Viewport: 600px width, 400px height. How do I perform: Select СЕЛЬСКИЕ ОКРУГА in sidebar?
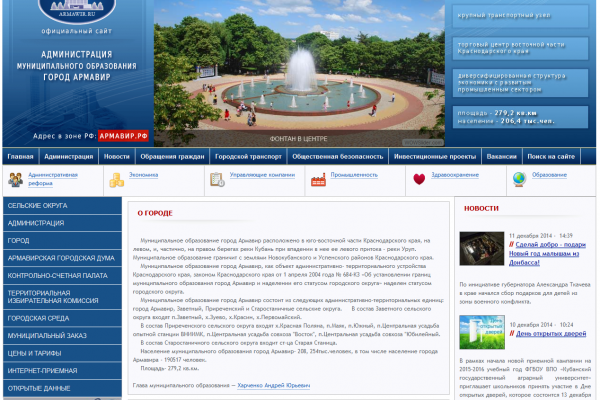pyautogui.click(x=62, y=206)
